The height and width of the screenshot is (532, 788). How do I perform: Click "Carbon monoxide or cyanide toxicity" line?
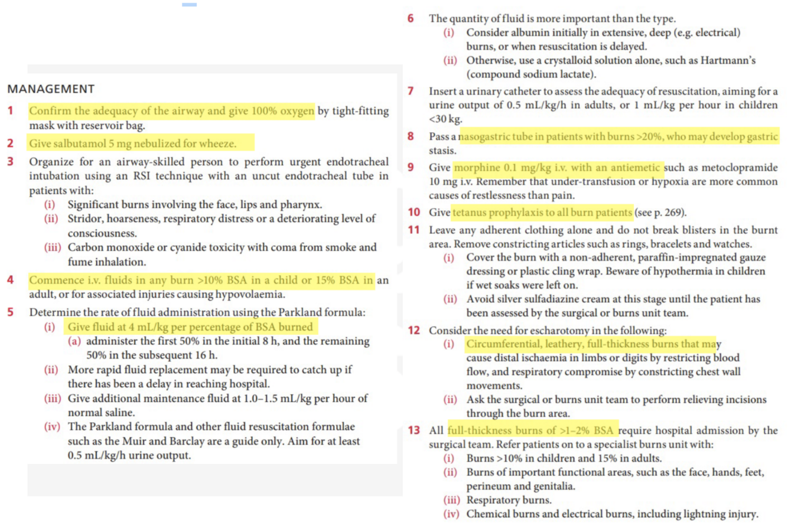(x=222, y=247)
